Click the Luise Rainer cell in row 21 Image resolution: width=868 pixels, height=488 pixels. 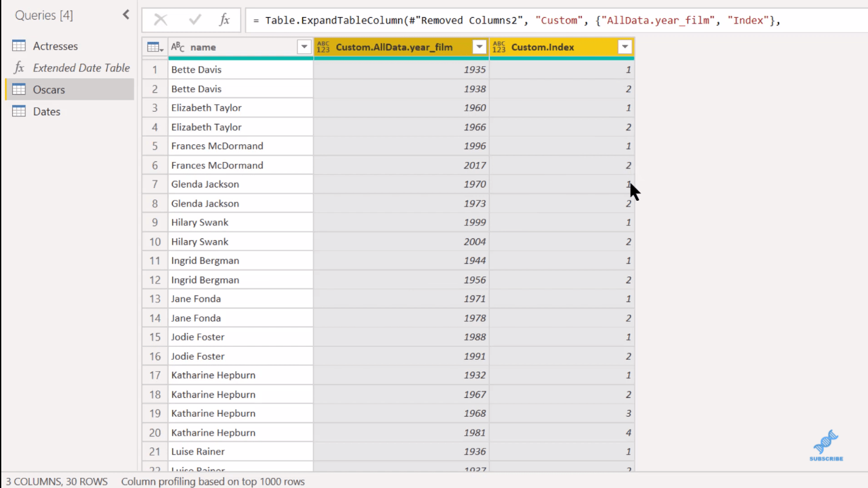point(241,452)
